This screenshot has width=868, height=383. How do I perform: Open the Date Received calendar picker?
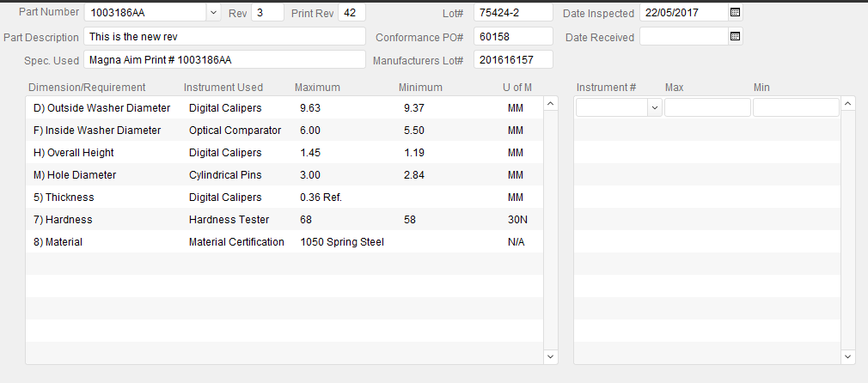[735, 36]
